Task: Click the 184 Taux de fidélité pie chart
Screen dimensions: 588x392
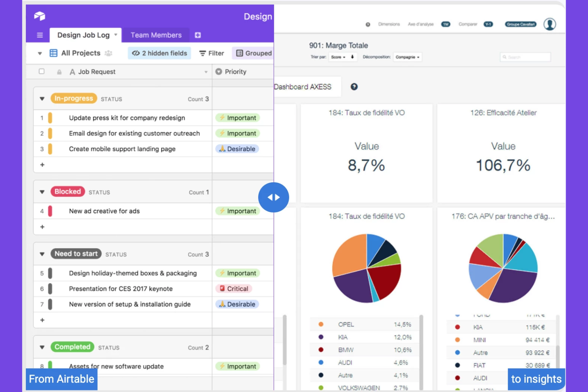Action: [367, 268]
